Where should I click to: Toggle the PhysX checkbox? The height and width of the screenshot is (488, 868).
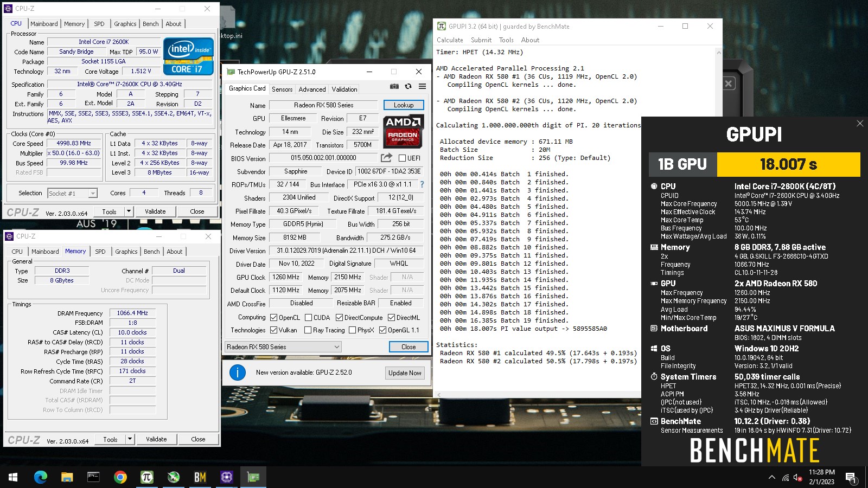pyautogui.click(x=353, y=330)
